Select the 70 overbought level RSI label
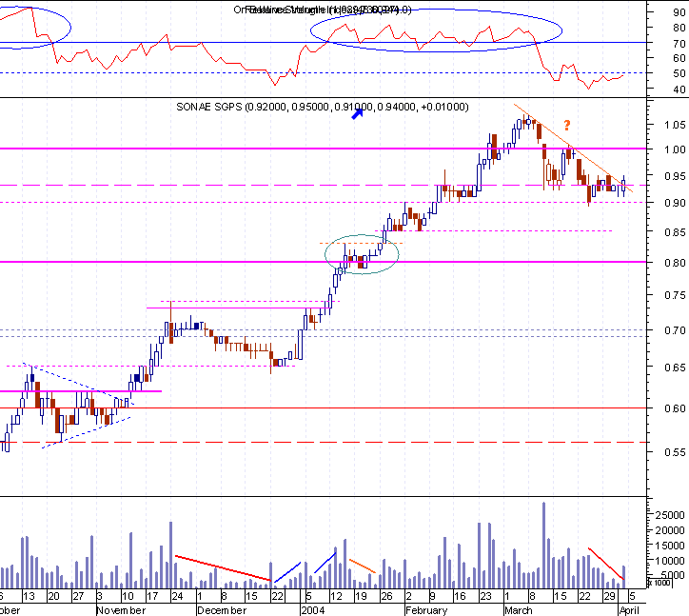 pyautogui.click(x=679, y=44)
